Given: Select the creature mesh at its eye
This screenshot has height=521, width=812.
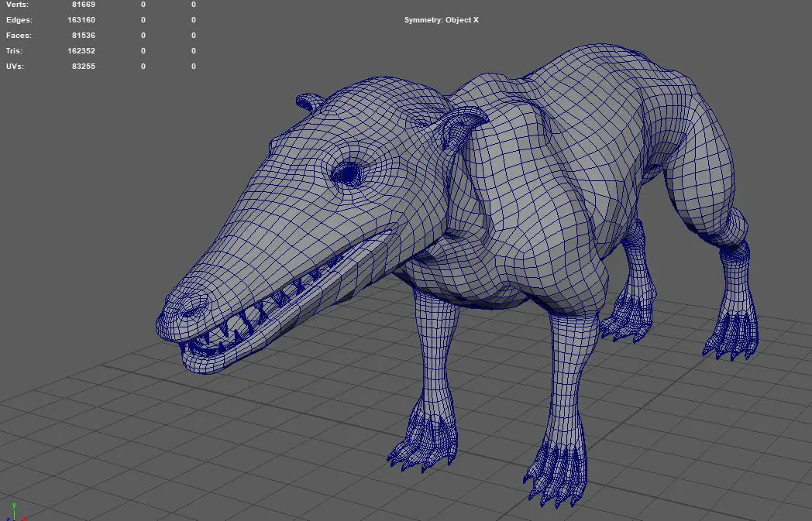Looking at the screenshot, I should coord(348,173).
